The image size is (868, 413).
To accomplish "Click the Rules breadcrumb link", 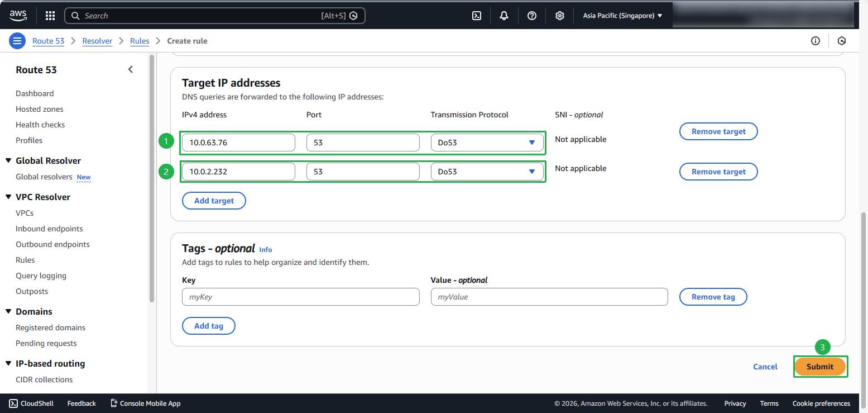I will [x=140, y=41].
